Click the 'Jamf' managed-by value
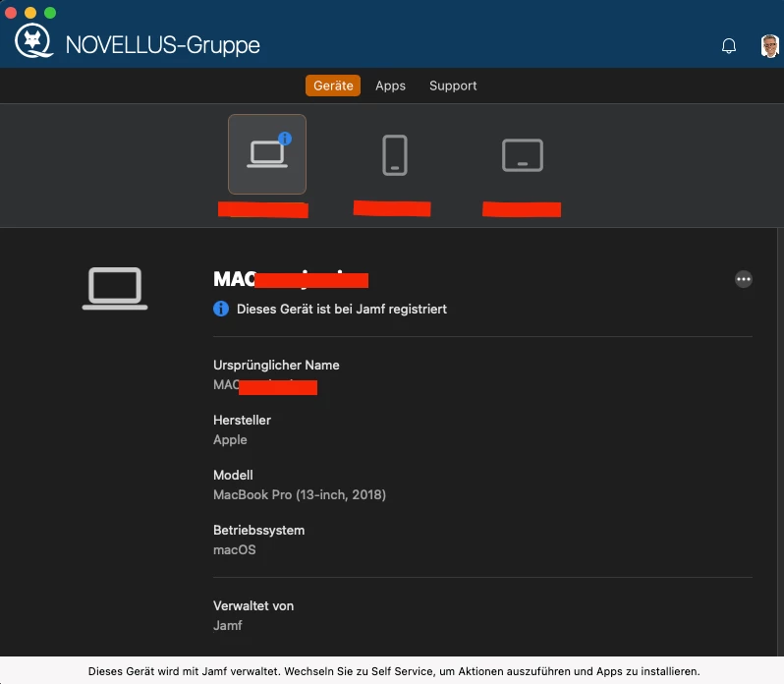 click(x=228, y=625)
